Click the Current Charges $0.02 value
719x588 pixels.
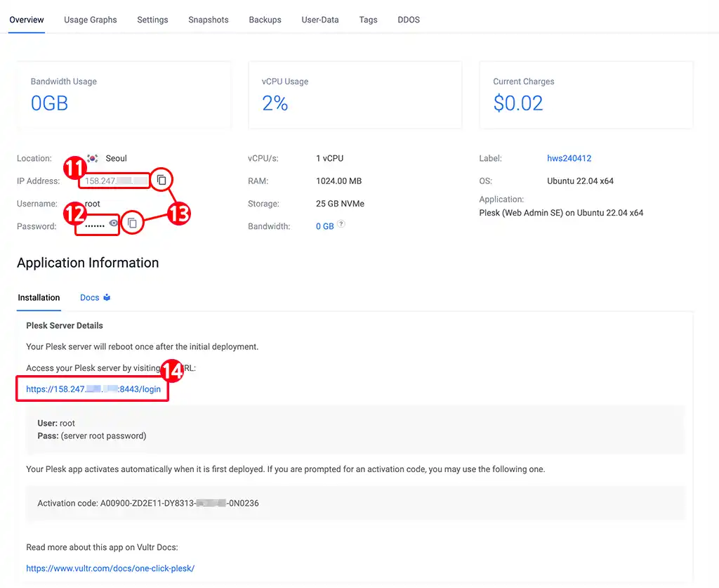coord(518,103)
